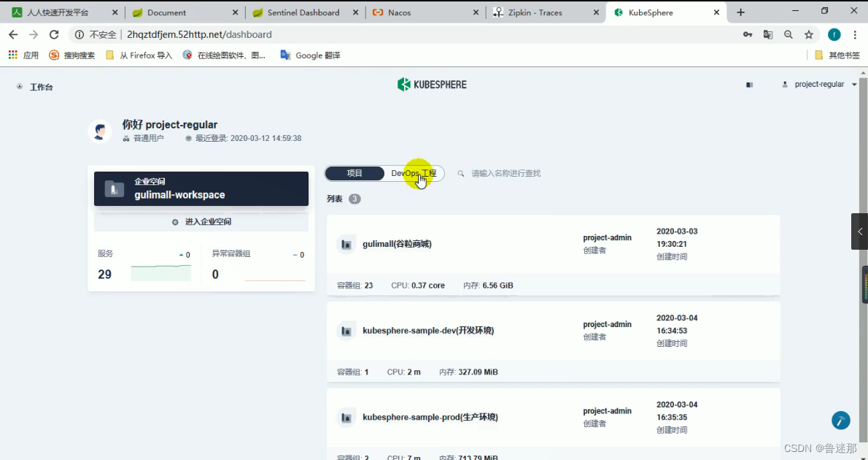Click the 服务 trend sparkline chart

pos(161,272)
